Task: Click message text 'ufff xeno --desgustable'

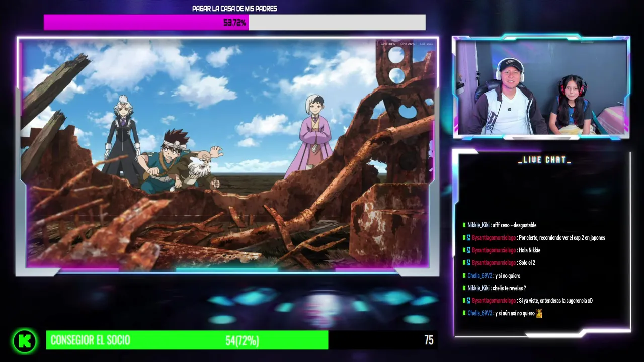Action: click(x=515, y=225)
